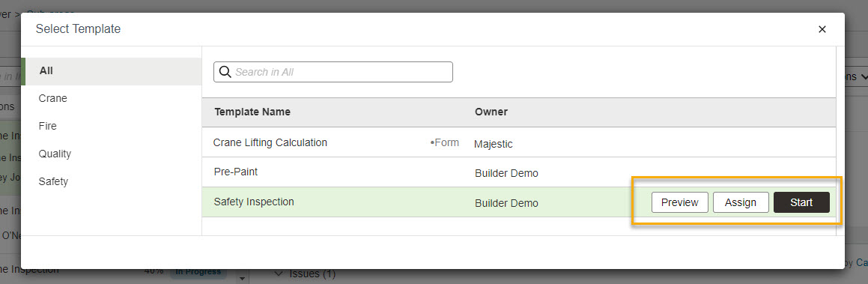The image size is (868, 284).
Task: Select the Pre-Paint template row
Action: 519,172
